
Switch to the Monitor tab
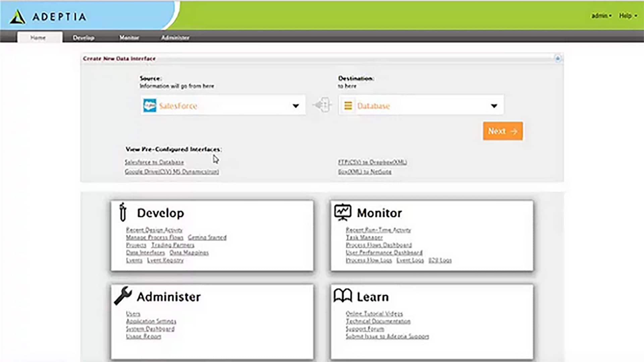(x=129, y=38)
